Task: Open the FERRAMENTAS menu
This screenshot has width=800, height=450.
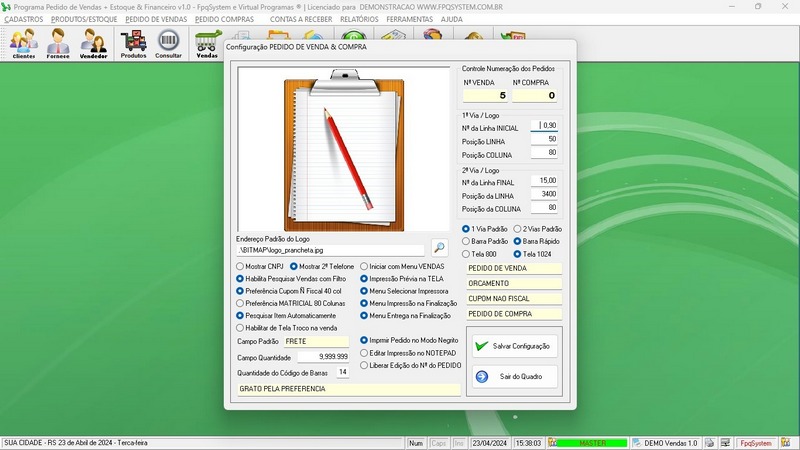Action: [x=409, y=19]
